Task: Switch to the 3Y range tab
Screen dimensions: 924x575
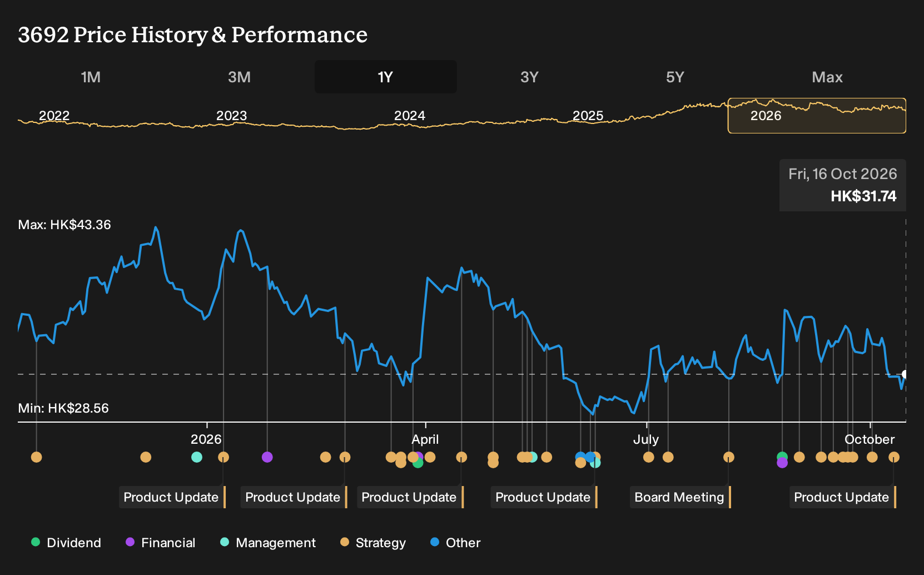Action: click(x=529, y=77)
